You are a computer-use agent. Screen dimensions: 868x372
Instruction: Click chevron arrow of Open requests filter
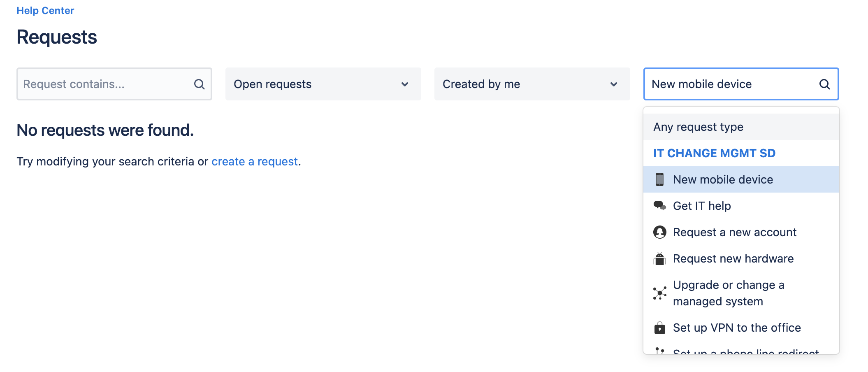[405, 84]
